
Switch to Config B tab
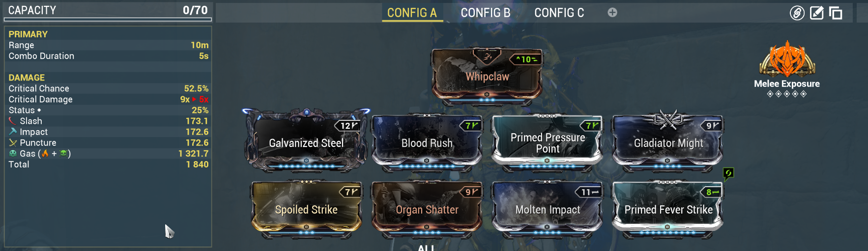(x=486, y=13)
